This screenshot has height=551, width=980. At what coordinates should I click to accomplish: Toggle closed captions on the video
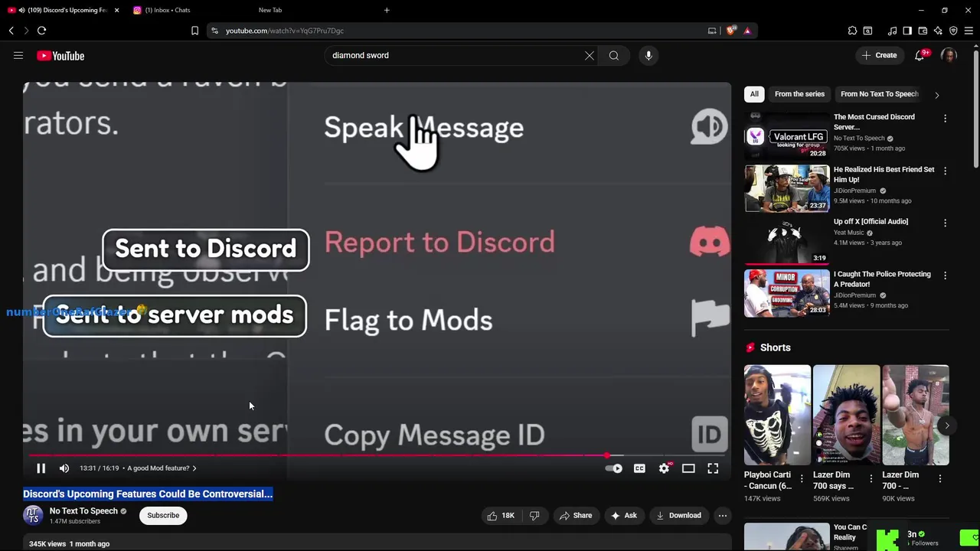coord(639,468)
